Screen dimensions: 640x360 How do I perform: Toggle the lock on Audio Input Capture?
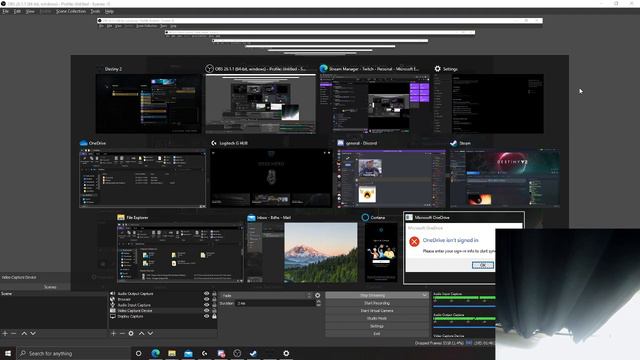pyautogui.click(x=214, y=305)
